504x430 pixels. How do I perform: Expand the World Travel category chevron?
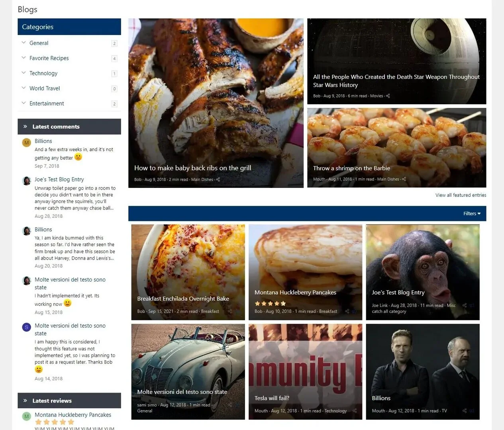click(24, 88)
